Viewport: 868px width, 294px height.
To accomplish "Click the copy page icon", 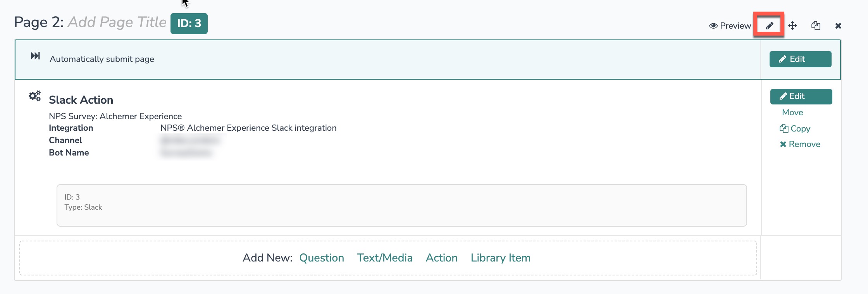I will coord(816,26).
